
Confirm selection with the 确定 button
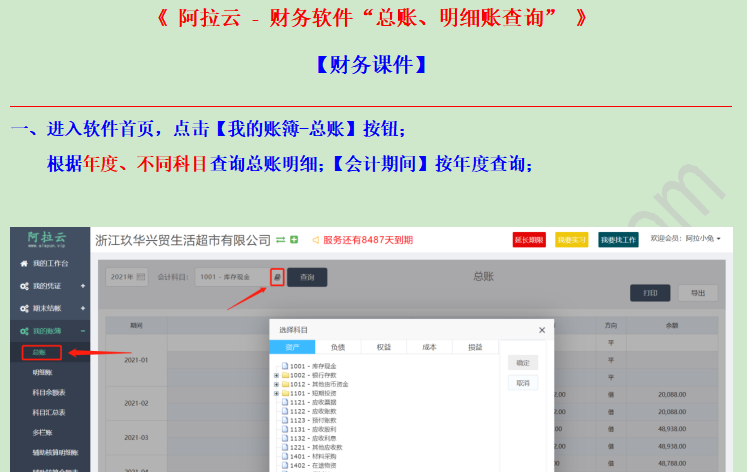point(523,363)
